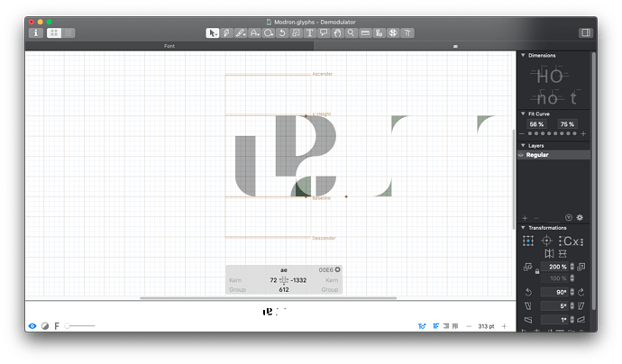Screen dimensions: 622x364
Task: Toggle visibility of the Regular layer
Action: pos(521,155)
